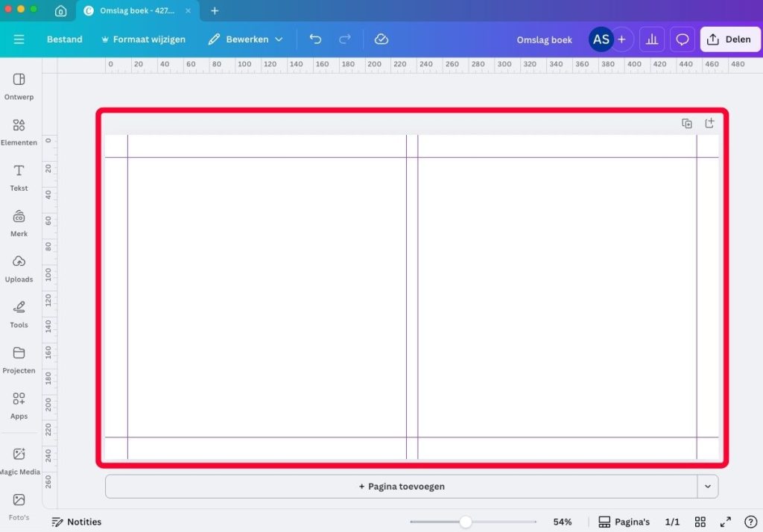763x532 pixels.
Task: Expand arrow beside Pagina toevoegen
Action: (708, 487)
